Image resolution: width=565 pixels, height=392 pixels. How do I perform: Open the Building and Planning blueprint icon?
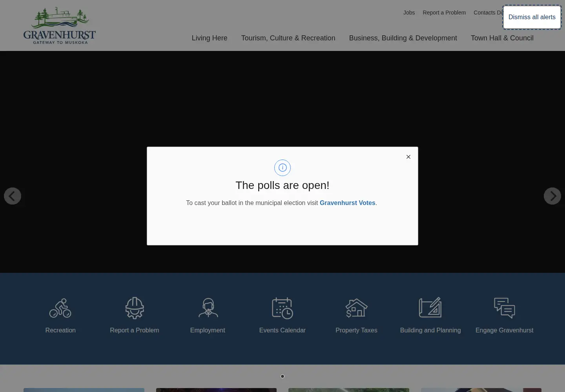coord(430,308)
